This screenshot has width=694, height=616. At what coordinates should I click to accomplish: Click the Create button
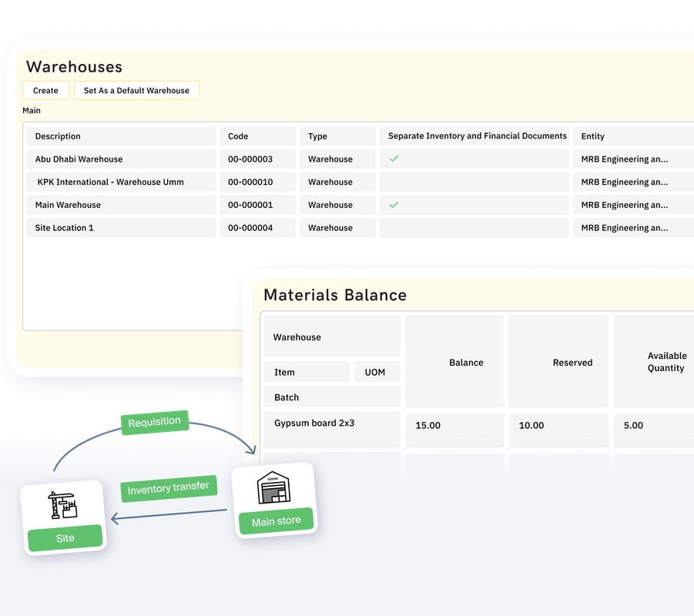(45, 90)
